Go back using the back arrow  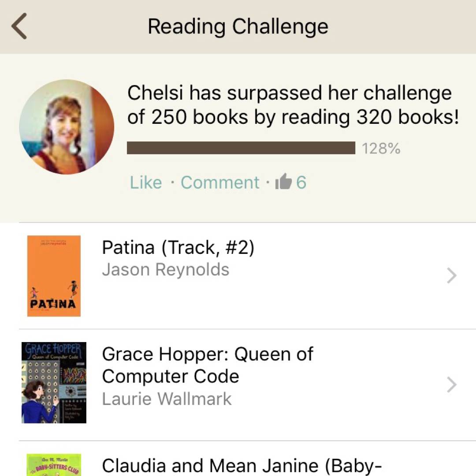click(x=19, y=26)
